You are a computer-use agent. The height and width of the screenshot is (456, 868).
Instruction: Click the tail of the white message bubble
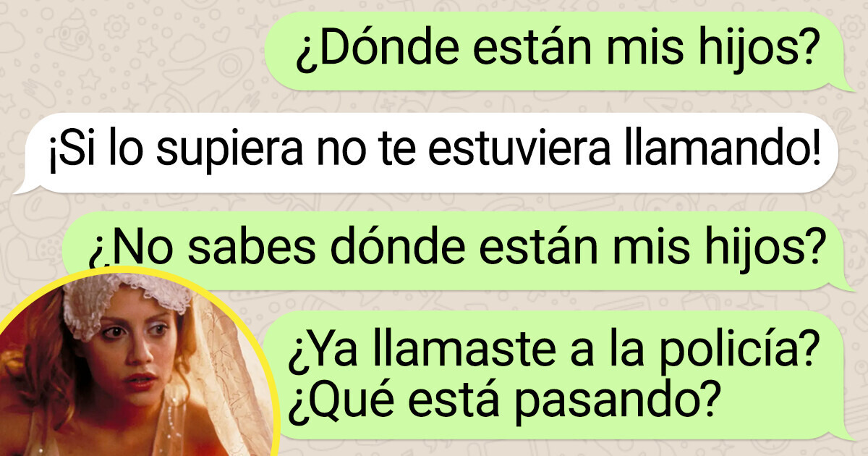click(22, 187)
